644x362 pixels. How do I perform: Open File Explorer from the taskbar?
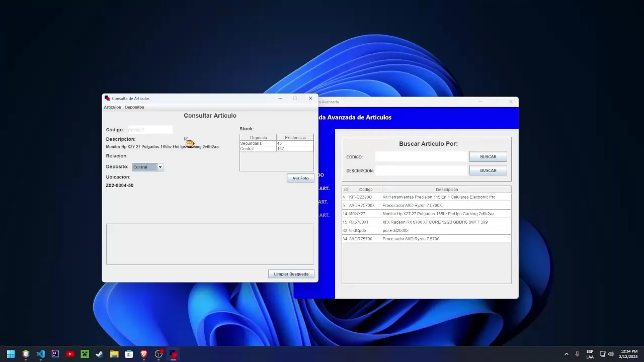click(114, 354)
